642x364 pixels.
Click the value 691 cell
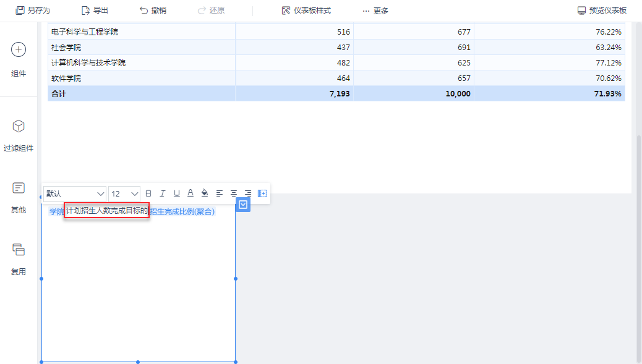[414, 48]
